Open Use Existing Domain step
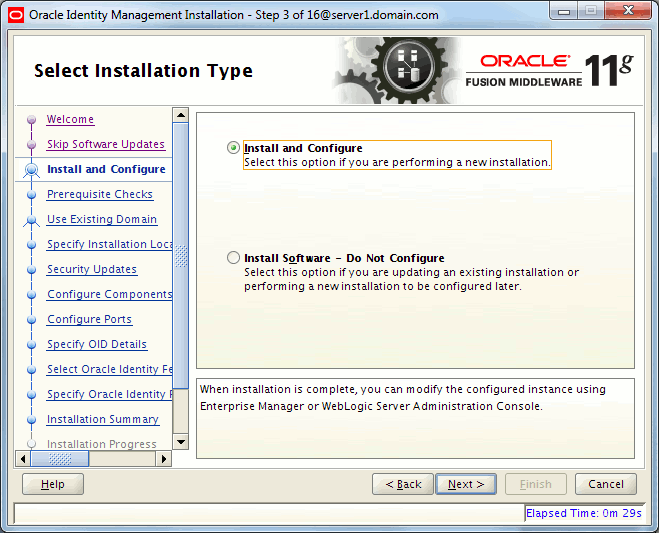This screenshot has width=659, height=533. coord(102,219)
